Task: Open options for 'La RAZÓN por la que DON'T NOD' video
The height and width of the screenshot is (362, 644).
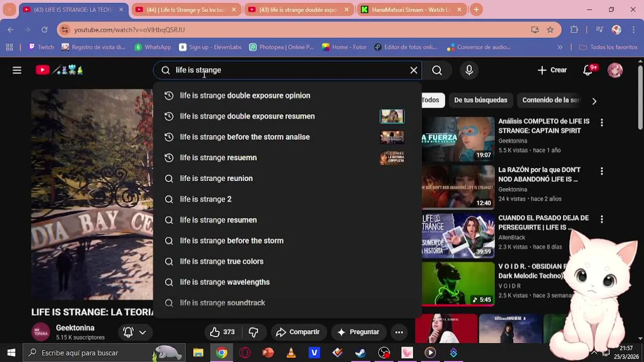Action: (x=602, y=171)
